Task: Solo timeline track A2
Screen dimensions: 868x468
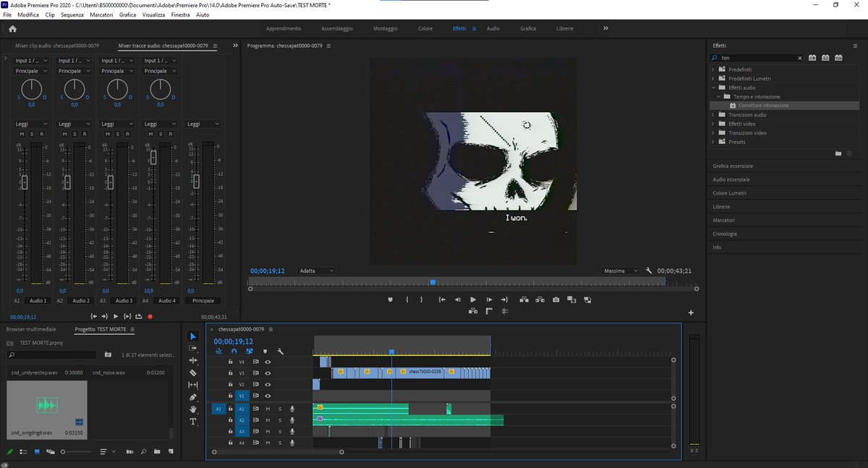Action: (x=280, y=420)
